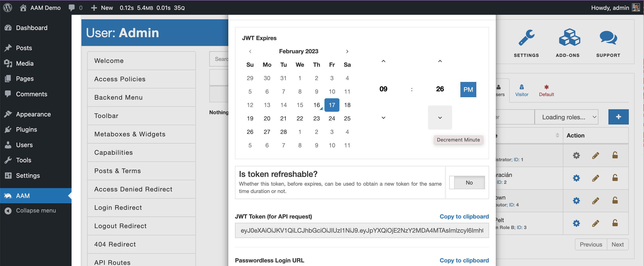
Task: Open the hour value 09 picker
Action: click(383, 89)
